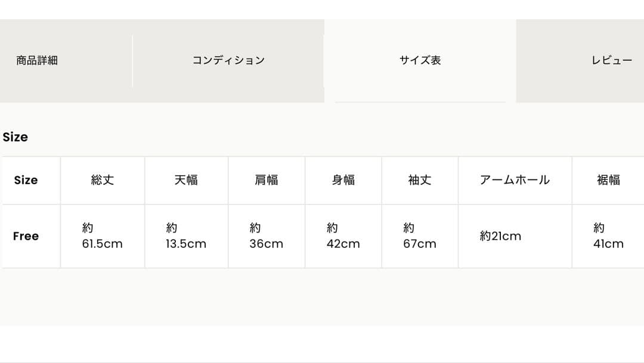Click the 約42cm body width cell
The width and height of the screenshot is (644, 363).
coord(343,235)
